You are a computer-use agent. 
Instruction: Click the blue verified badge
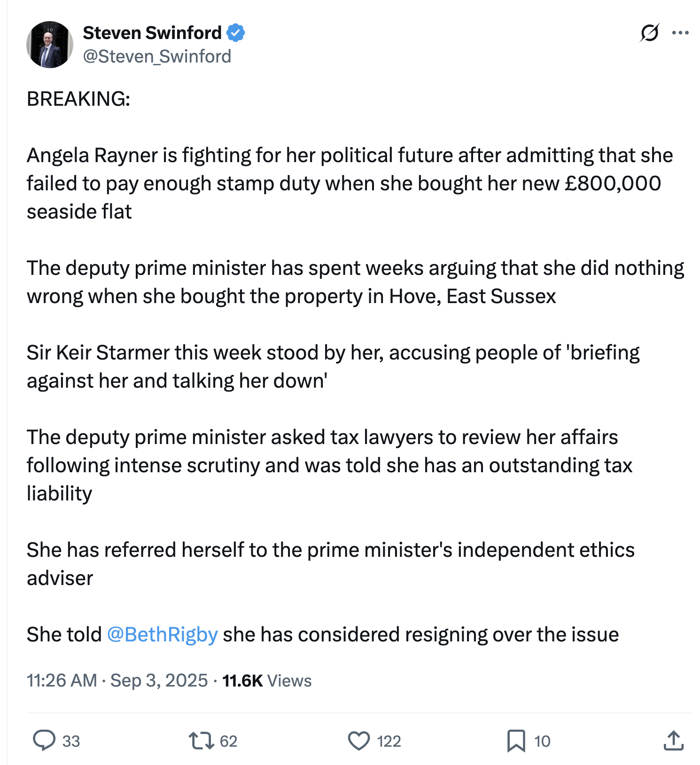(236, 33)
